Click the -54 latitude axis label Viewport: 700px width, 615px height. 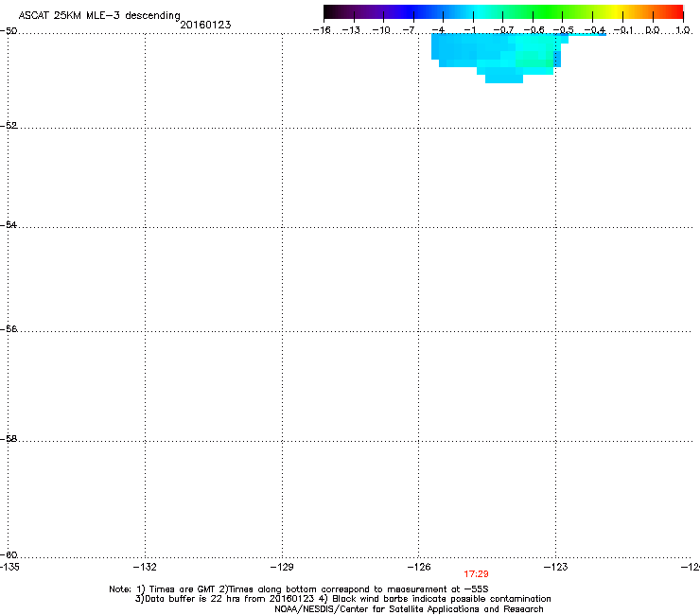9,224
